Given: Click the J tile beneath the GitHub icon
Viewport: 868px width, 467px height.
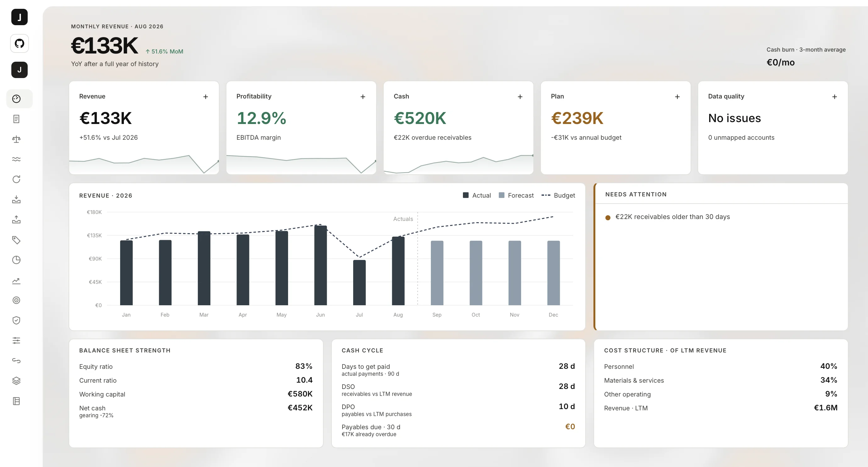Looking at the screenshot, I should point(19,70).
